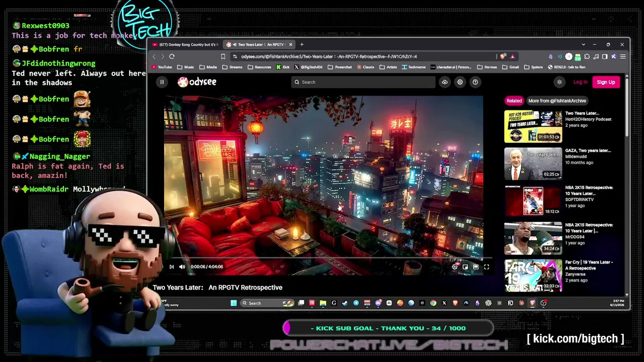Open the browser hamburger main menu
This screenshot has height=362, width=644.
point(623,56)
